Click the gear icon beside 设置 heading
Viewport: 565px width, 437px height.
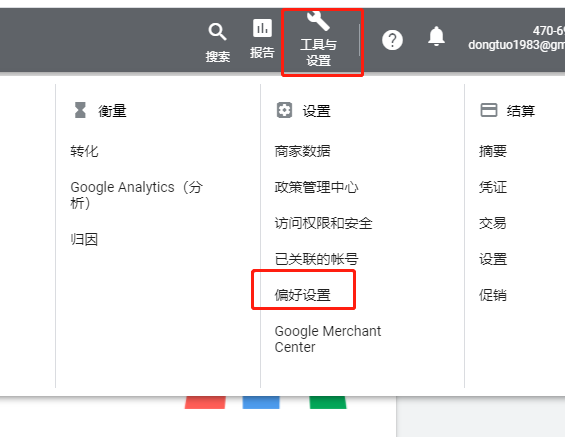[x=284, y=110]
